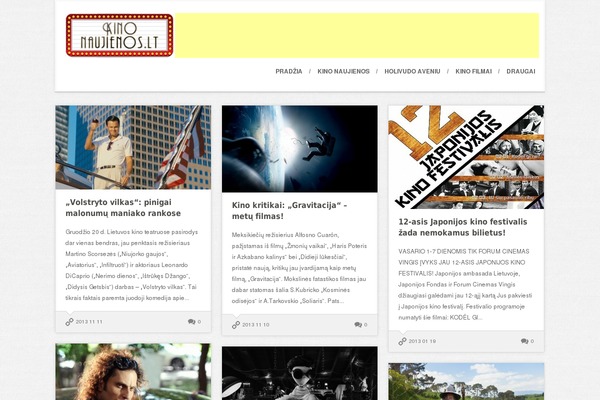Open the Volstryto vilkas post thumbnail

(133, 147)
